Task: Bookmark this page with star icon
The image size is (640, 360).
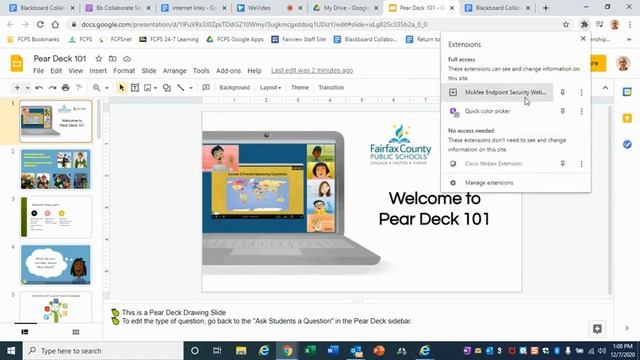Action: (566, 24)
